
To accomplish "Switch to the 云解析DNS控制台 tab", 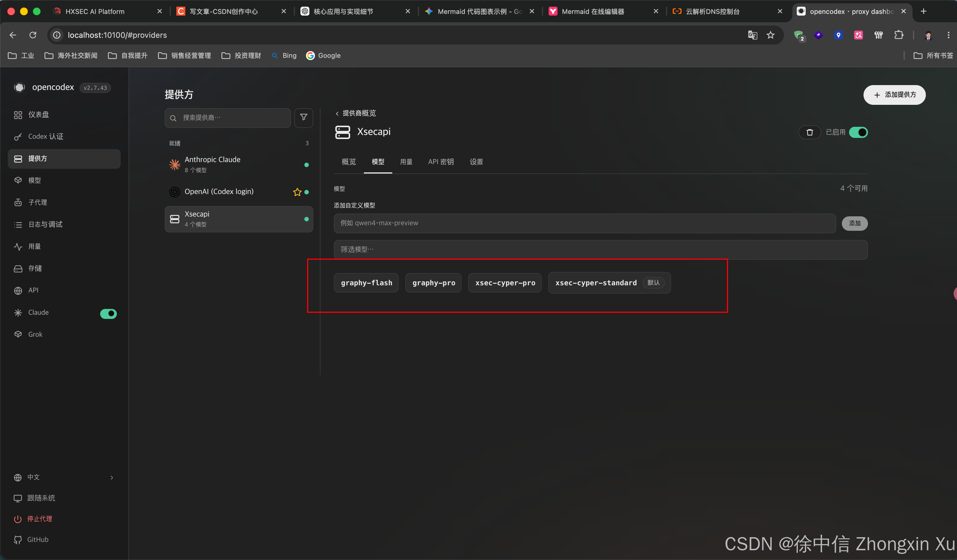I will (x=727, y=11).
